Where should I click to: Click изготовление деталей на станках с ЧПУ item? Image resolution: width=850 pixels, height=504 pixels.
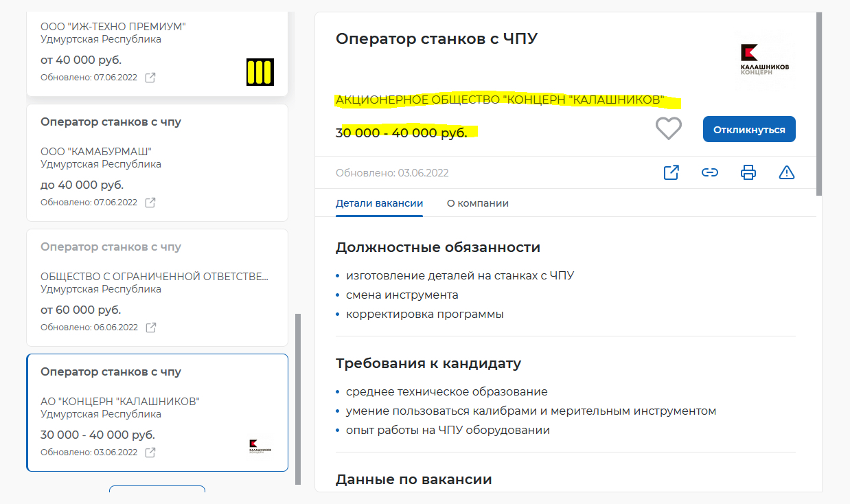[460, 275]
